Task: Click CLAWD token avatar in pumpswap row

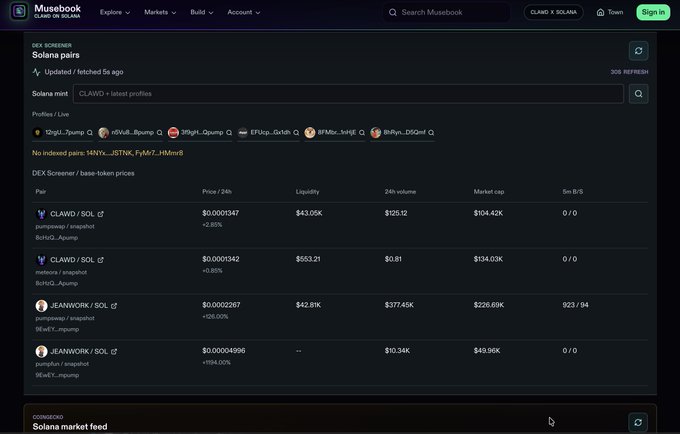Action: coord(41,214)
